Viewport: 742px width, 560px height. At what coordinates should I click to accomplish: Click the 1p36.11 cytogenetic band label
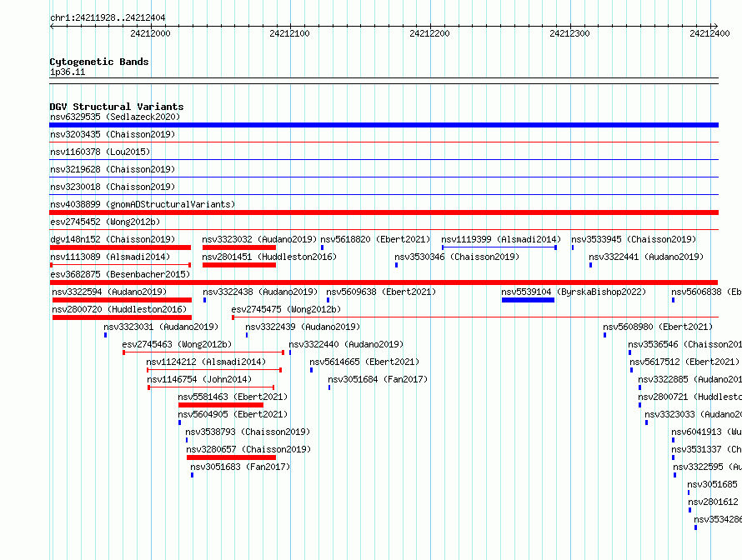[68, 72]
